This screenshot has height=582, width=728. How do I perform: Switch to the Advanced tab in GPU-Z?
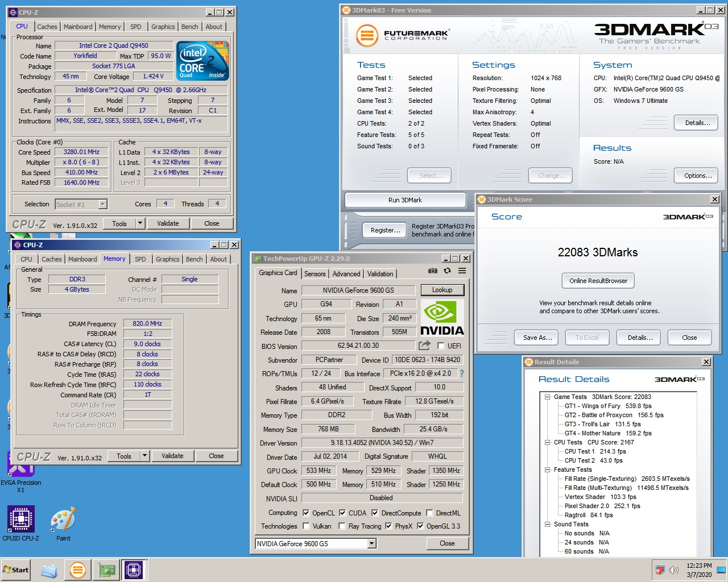[x=346, y=274]
